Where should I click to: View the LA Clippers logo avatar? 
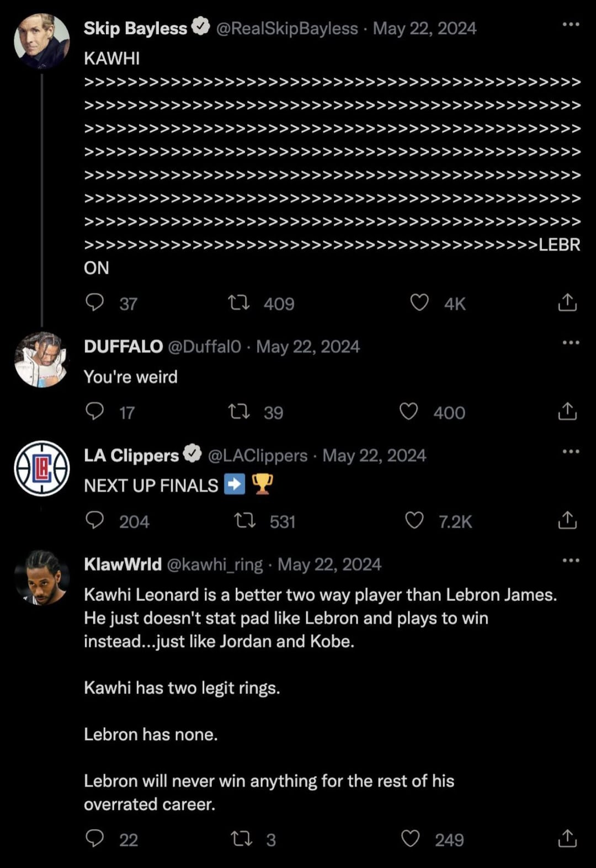point(41,468)
